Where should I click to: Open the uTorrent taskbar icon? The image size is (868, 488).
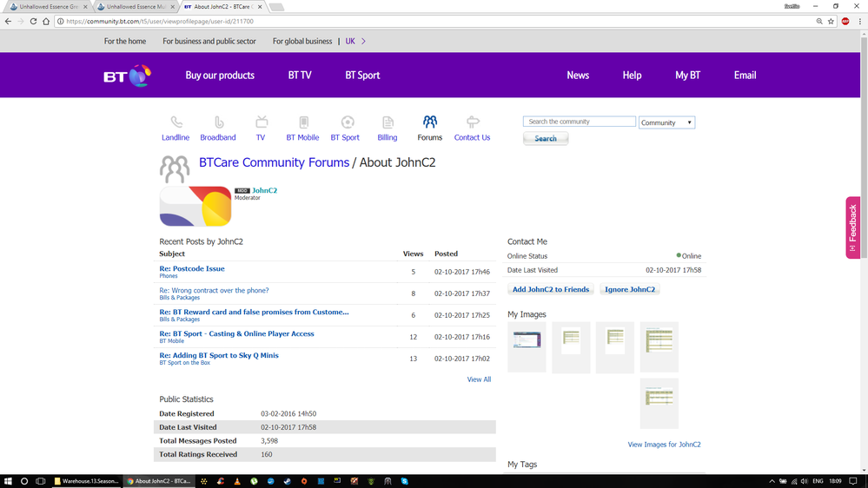click(x=254, y=481)
